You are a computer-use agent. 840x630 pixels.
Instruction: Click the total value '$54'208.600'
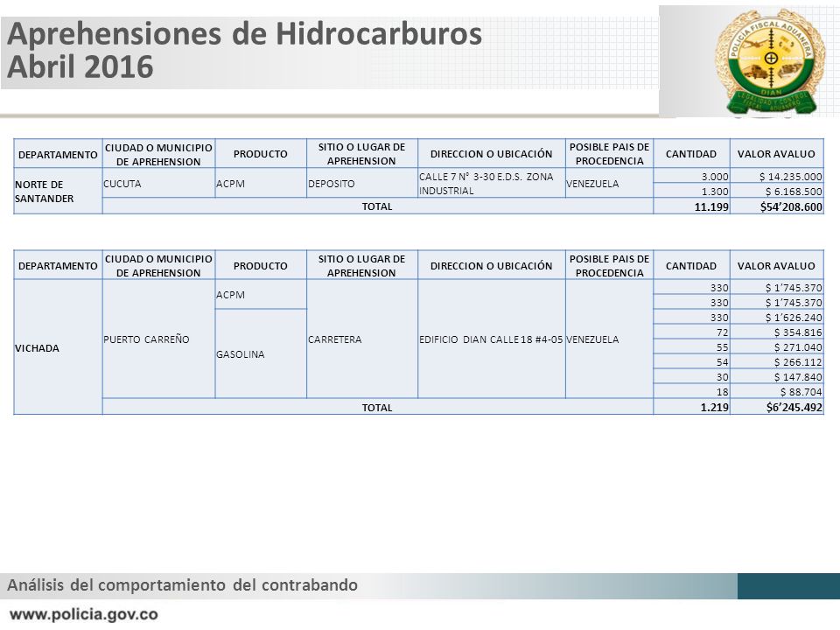tap(791, 206)
